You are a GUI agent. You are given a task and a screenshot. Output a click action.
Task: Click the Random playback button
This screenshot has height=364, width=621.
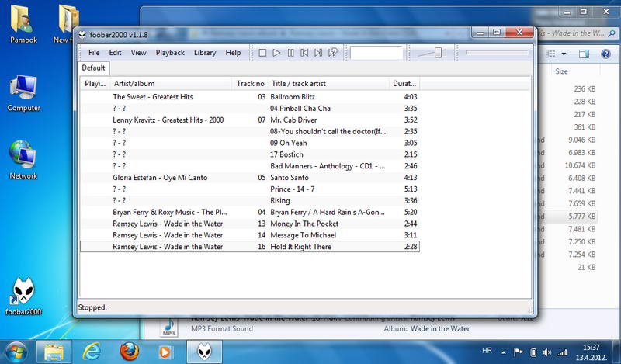click(x=332, y=53)
